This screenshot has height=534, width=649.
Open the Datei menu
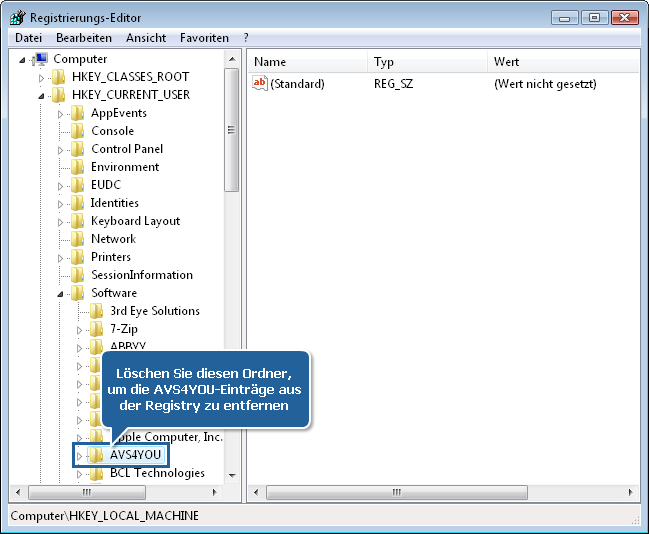(x=29, y=38)
